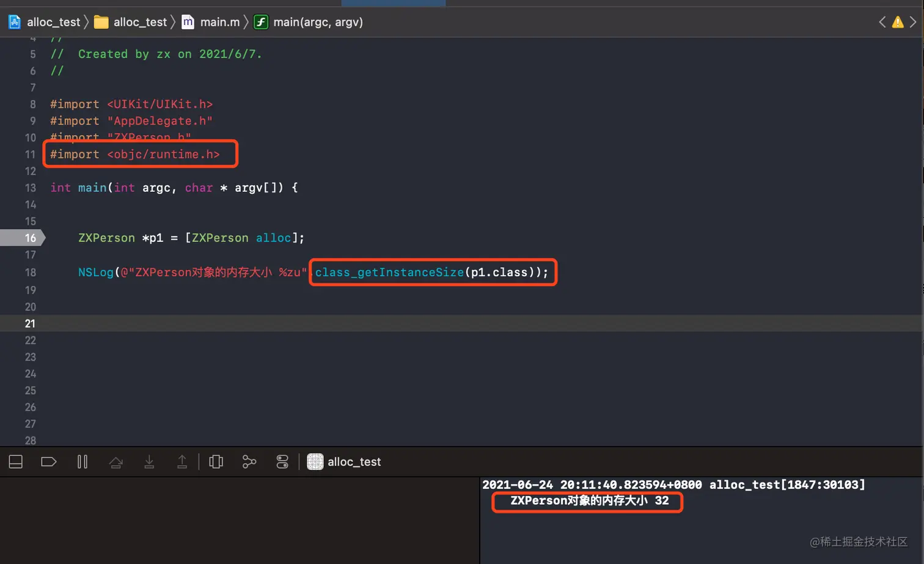Click the console timestamp log line

click(673, 485)
